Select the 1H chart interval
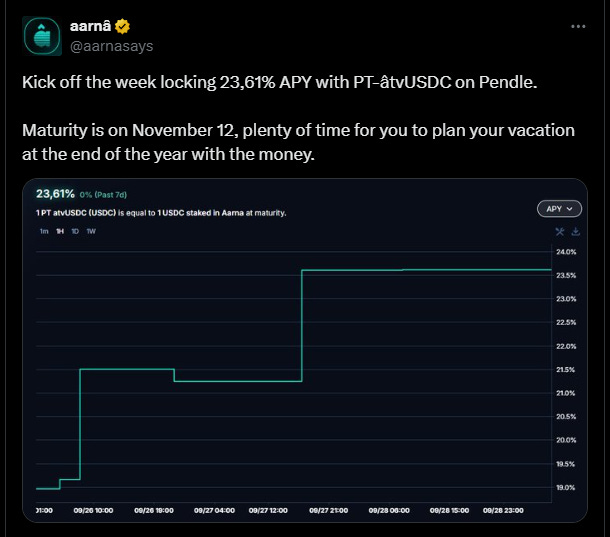Screen dimensions: 610x537 60,231
